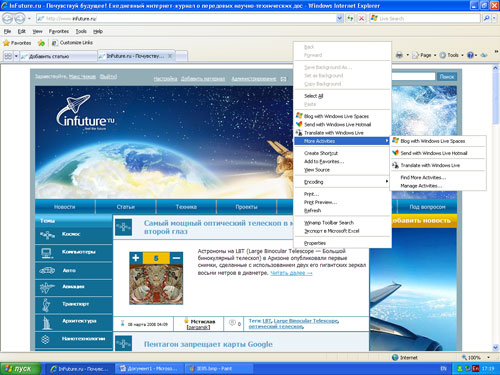Open the Favorites menu in the menu bar
The height and width of the screenshot is (375, 500).
click(59, 31)
